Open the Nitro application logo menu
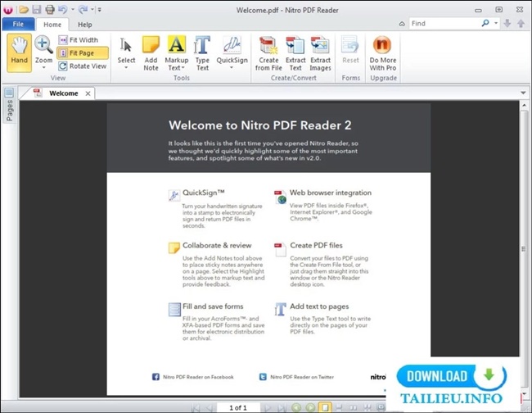Viewport: 532px width, 413px height. click(8, 10)
